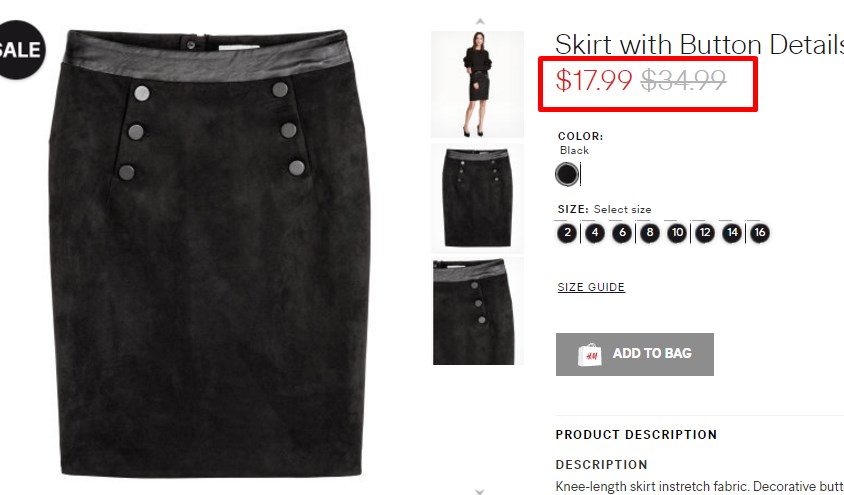Screen dimensions: 844x495
Task: Select size 6
Action: [x=622, y=233]
